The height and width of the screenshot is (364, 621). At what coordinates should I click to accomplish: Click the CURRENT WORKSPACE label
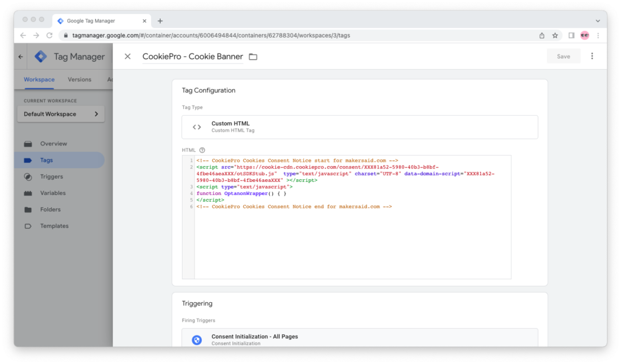pos(50,101)
